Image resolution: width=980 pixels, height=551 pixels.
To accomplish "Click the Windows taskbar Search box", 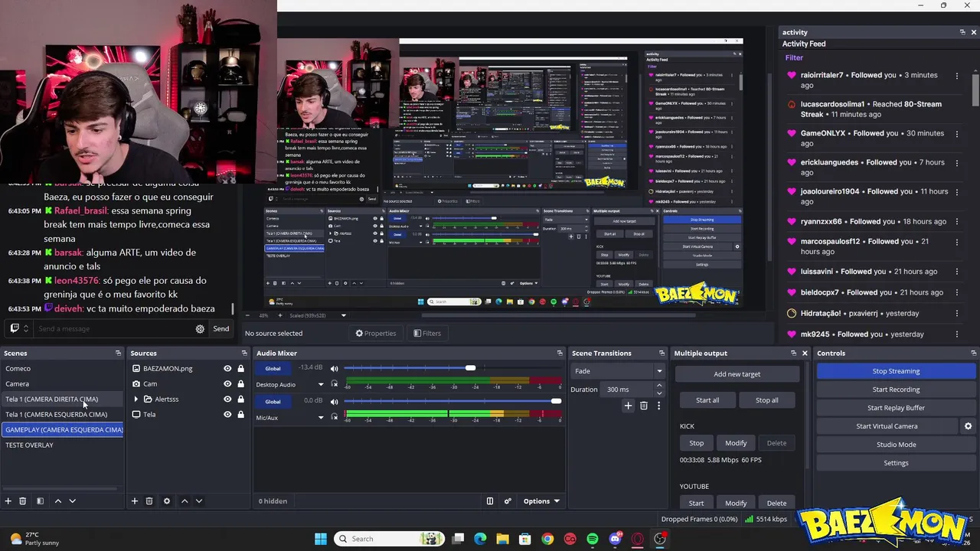I will click(390, 539).
